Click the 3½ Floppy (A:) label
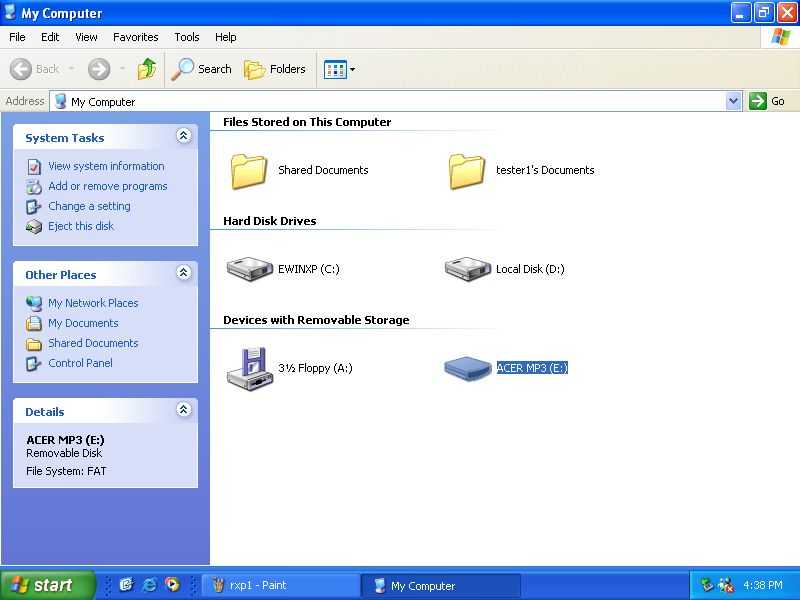 315,368
